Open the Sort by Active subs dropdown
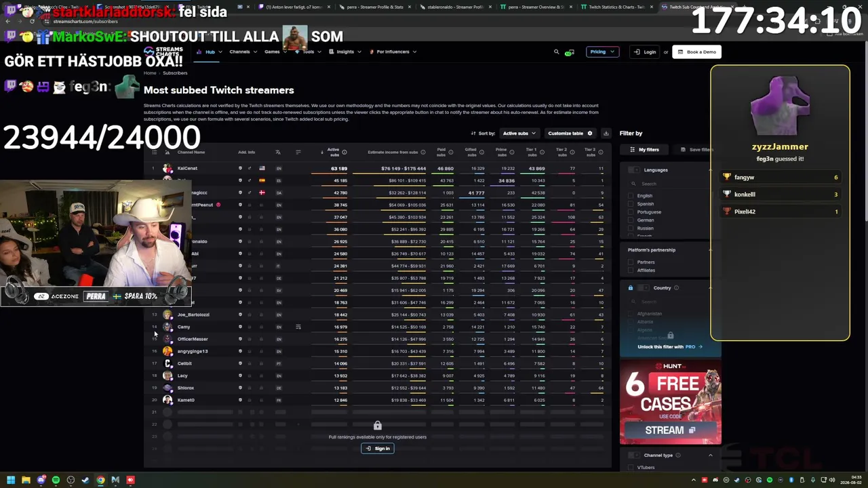Viewport: 868px width, 488px height. click(x=519, y=134)
